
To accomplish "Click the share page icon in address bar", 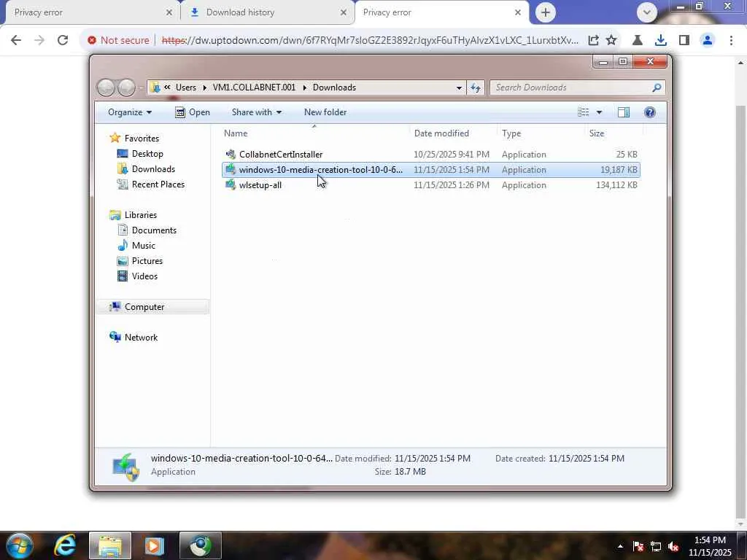I will tap(593, 40).
